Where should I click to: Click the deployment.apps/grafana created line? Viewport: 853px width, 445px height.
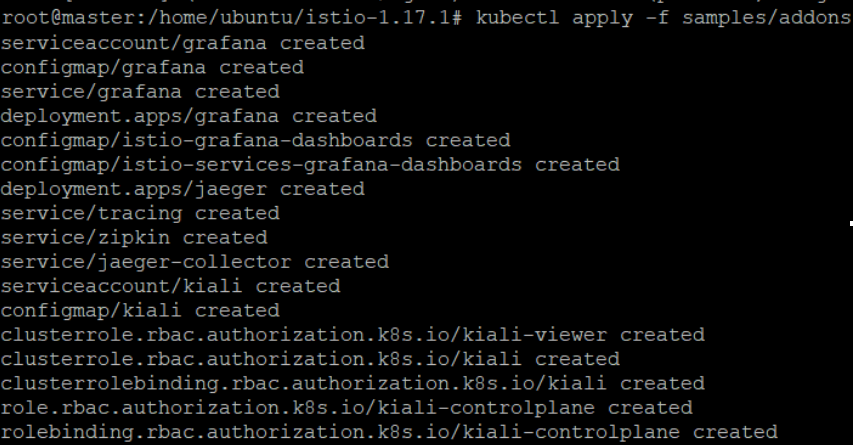click(x=189, y=116)
